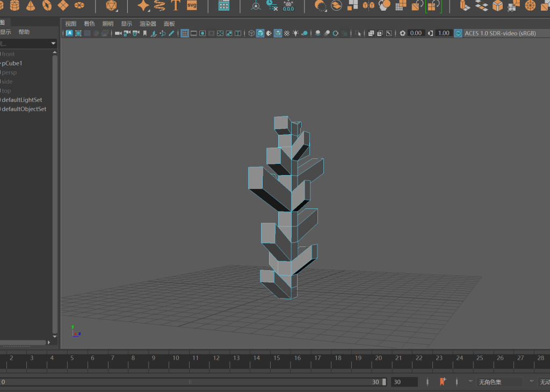Toggle isolate select in viewport

click(358, 33)
